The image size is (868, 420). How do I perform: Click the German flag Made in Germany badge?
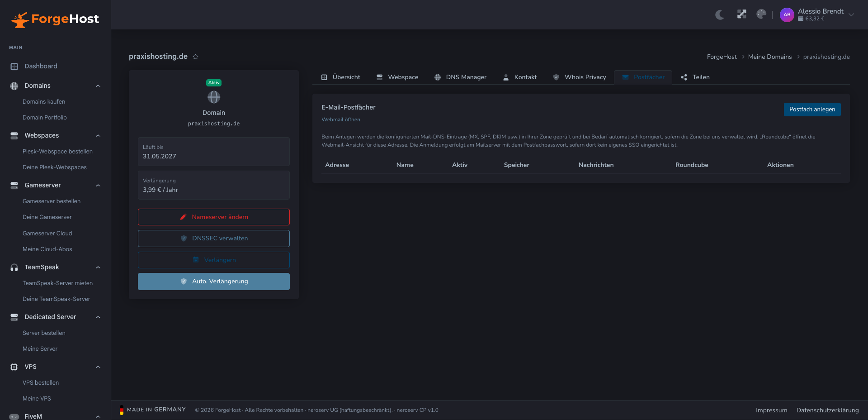click(x=153, y=410)
